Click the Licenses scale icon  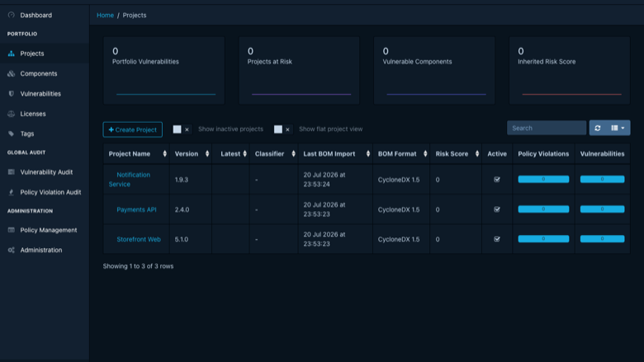11,114
